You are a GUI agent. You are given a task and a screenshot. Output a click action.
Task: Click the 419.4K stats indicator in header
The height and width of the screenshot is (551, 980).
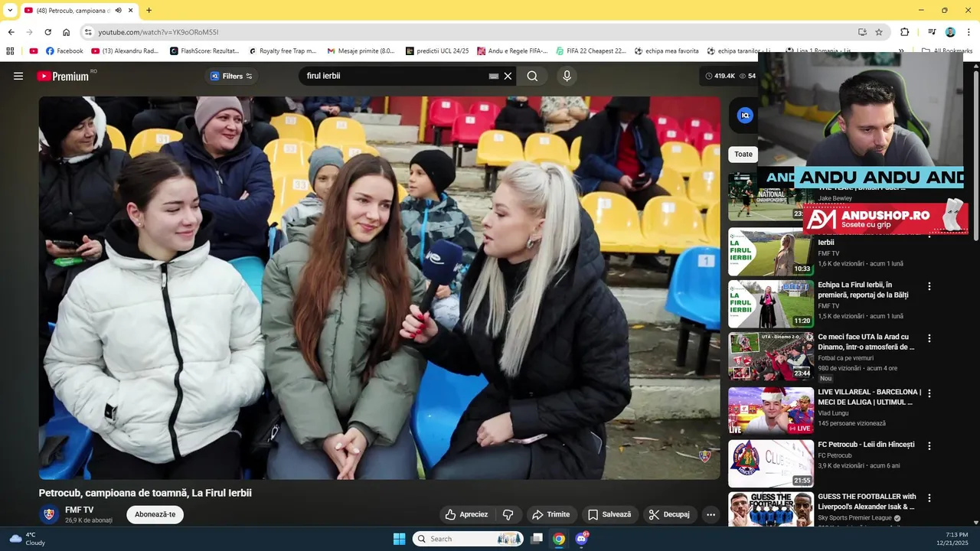pos(719,76)
